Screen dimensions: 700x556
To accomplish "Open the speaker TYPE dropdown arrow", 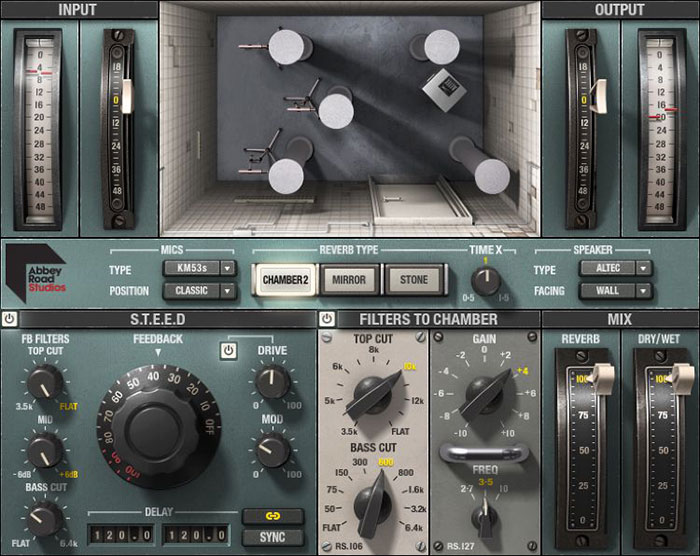I will click(643, 268).
